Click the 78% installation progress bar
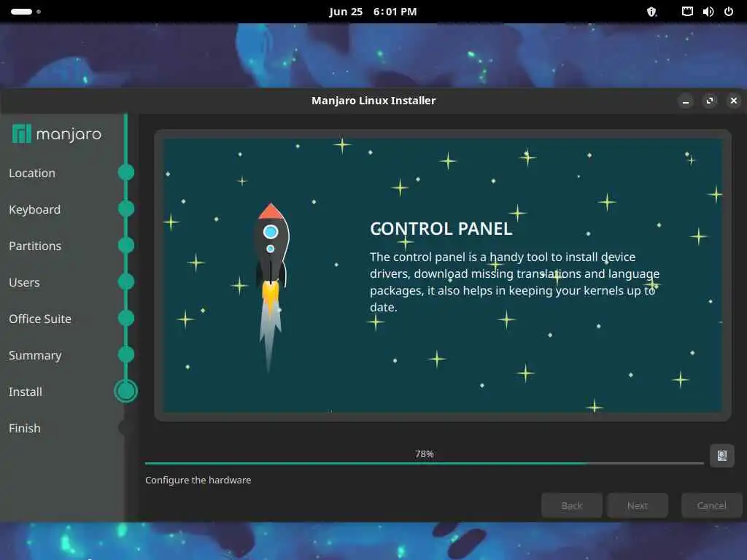747x560 pixels. 424,462
